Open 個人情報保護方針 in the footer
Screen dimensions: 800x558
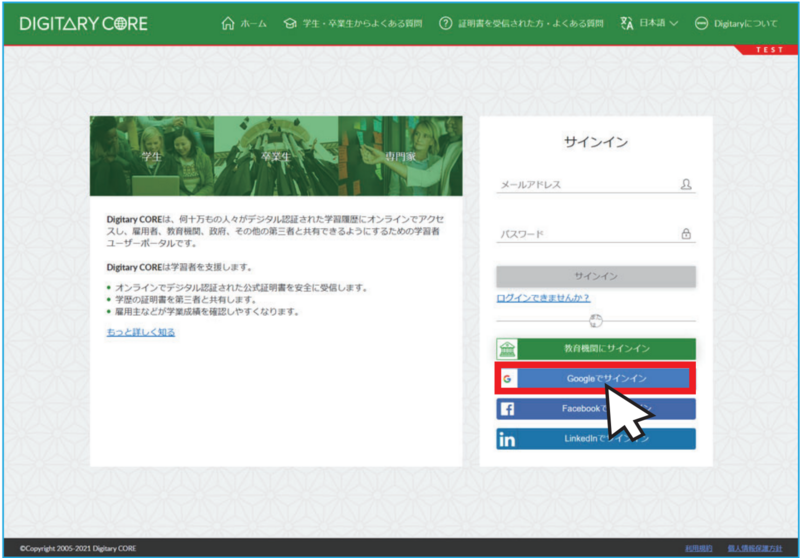pyautogui.click(x=755, y=548)
